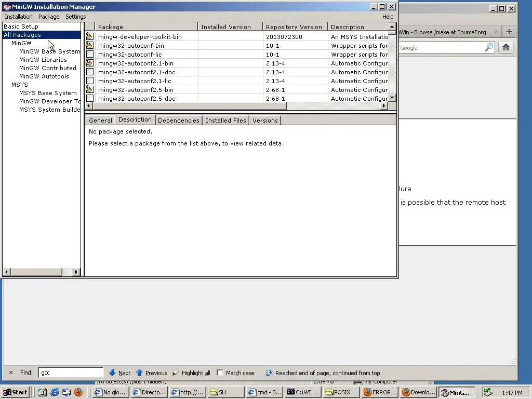Close the SourceForge browser tab
The image size is (532, 399).
(x=496, y=32)
